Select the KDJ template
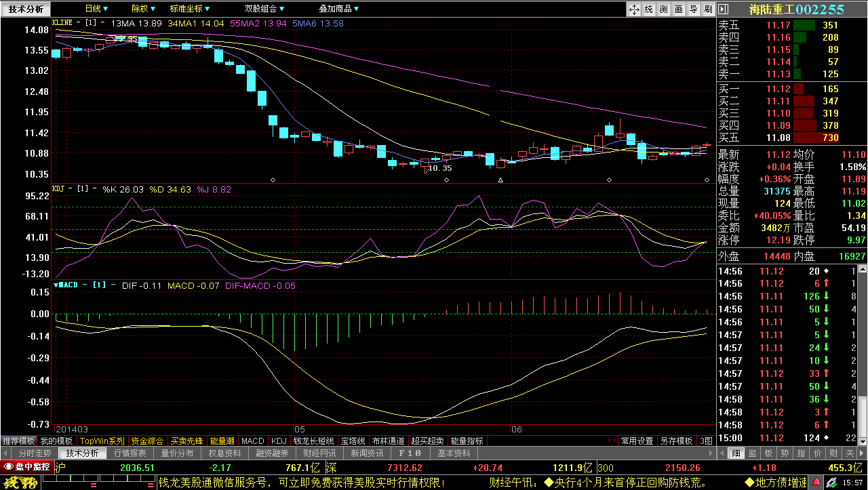Image resolution: width=868 pixels, height=490 pixels. point(279,441)
